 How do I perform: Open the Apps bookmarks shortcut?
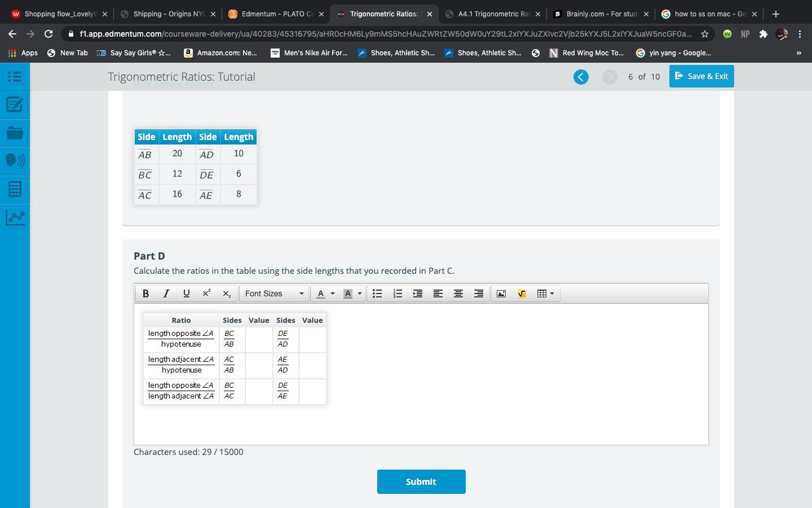23,53
